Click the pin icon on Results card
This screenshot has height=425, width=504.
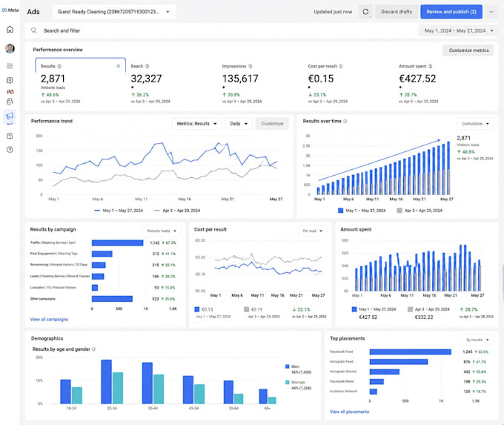tap(119, 66)
